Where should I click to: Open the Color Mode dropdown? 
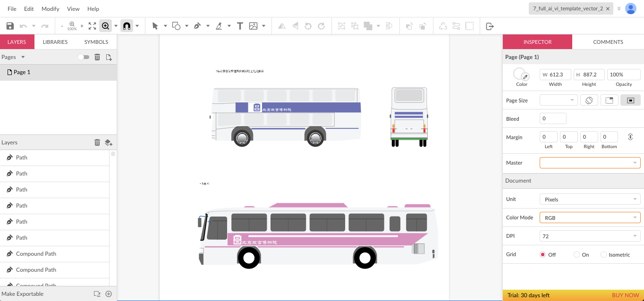[x=589, y=217]
